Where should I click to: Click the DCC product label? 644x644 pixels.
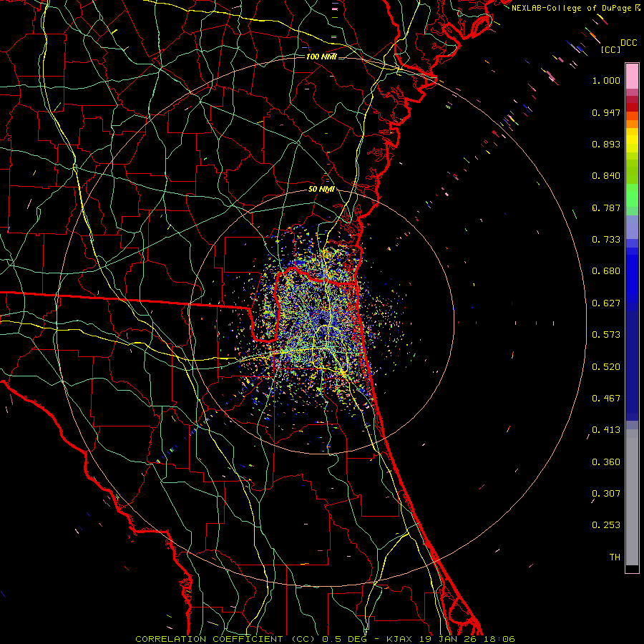click(628, 43)
